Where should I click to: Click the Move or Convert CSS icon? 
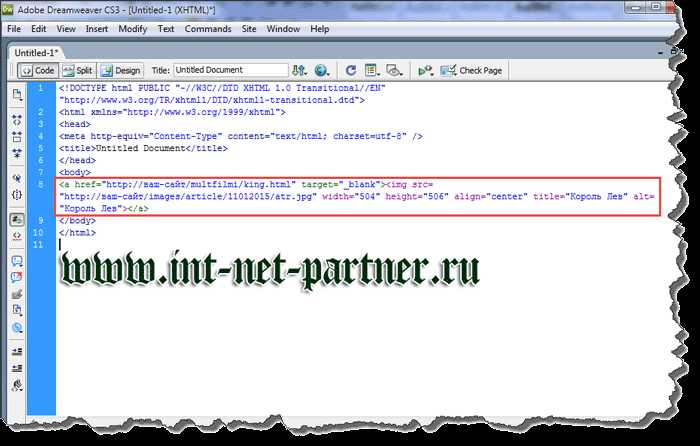pos(17,327)
